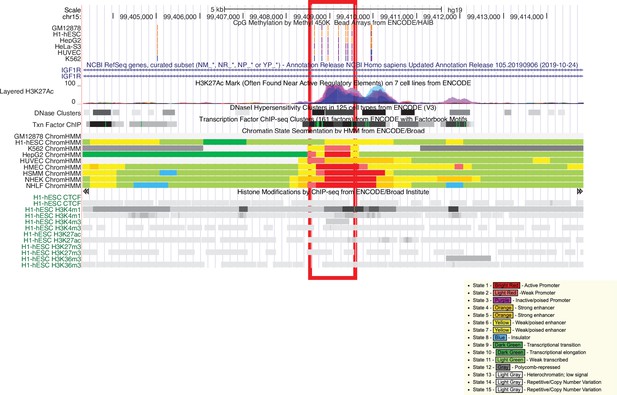617x395 pixels.
Task: Pick the State 4 Orange swatch
Action: (503, 308)
